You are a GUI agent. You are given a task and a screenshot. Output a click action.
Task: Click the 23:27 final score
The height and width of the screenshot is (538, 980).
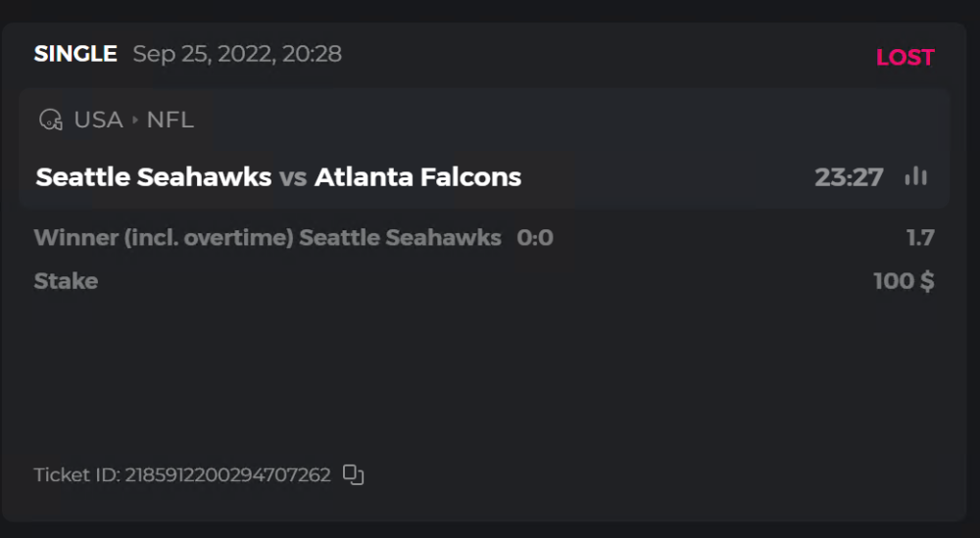coord(849,177)
